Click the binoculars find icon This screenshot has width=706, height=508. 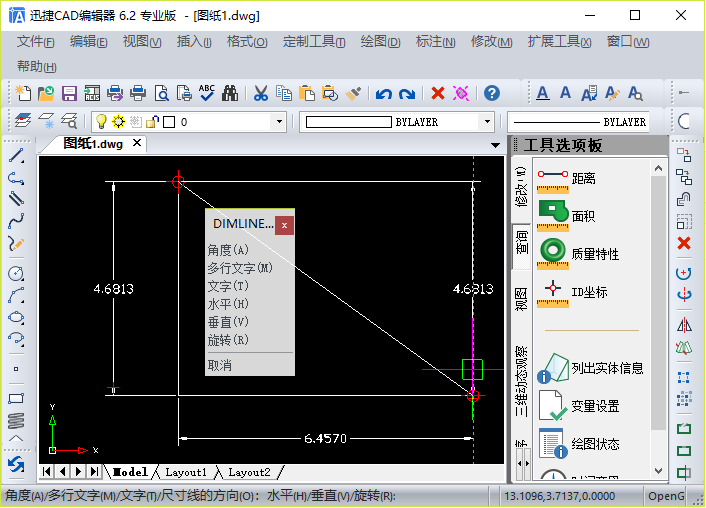(x=230, y=93)
